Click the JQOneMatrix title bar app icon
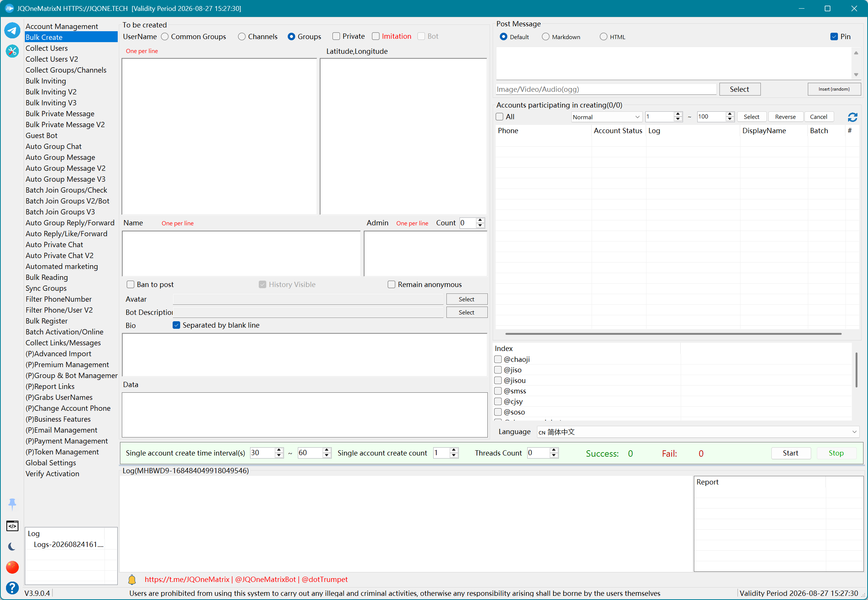The image size is (868, 600). pyautogui.click(x=9, y=8)
